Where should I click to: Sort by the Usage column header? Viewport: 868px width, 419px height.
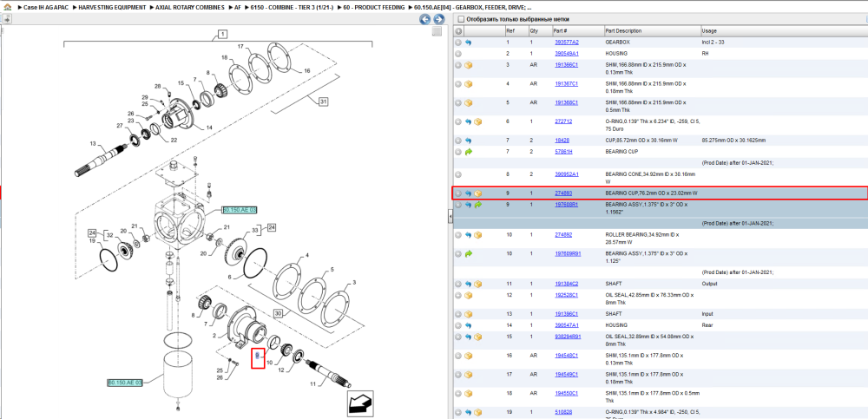(783, 31)
